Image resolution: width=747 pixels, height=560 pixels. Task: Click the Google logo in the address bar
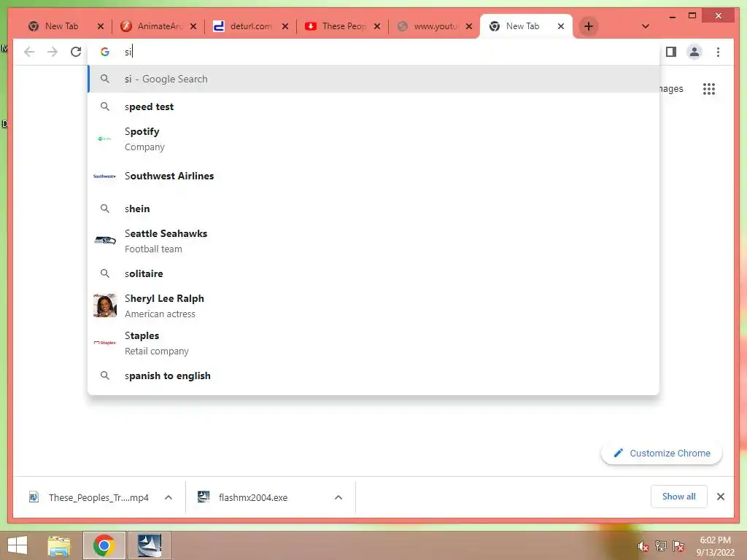[x=105, y=52]
